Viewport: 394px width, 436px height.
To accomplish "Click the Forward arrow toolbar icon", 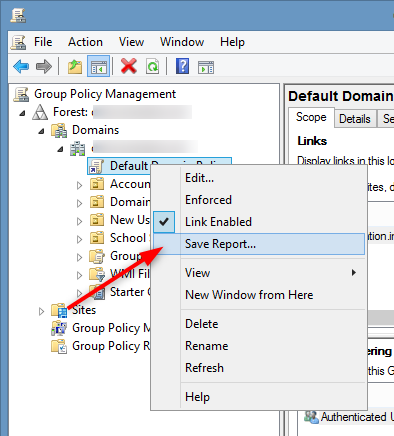I will [x=44, y=66].
